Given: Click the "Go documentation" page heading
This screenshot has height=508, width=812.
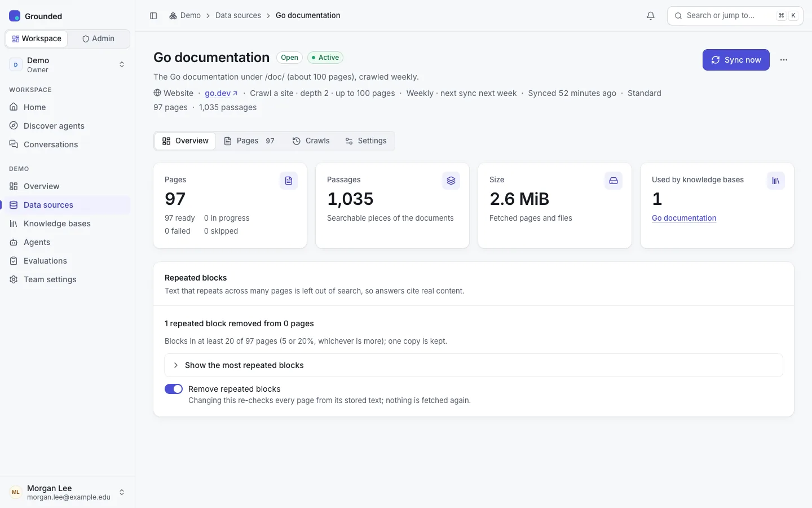Looking at the screenshot, I should coord(211,58).
